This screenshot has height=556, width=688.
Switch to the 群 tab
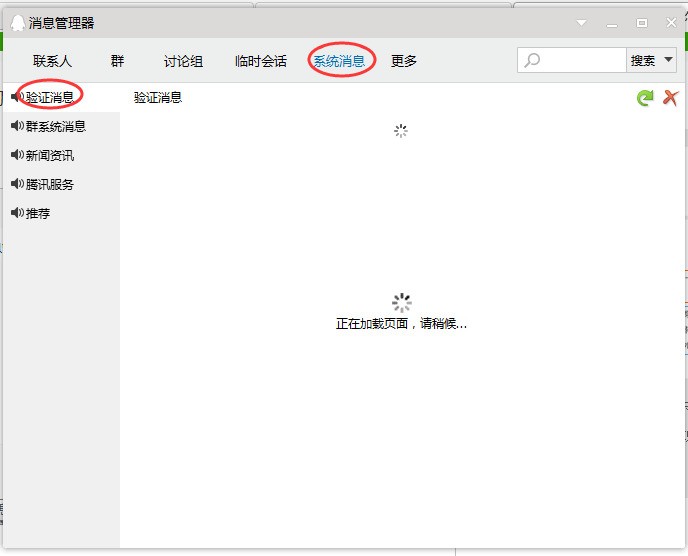[x=117, y=61]
